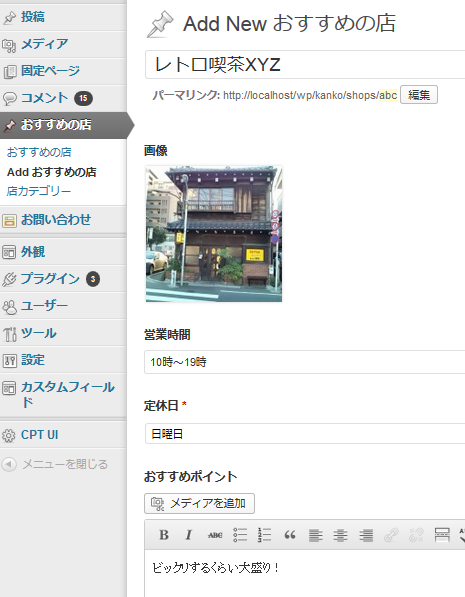Apply bold formatting in editor toolbar
The image size is (465, 597).
[164, 535]
